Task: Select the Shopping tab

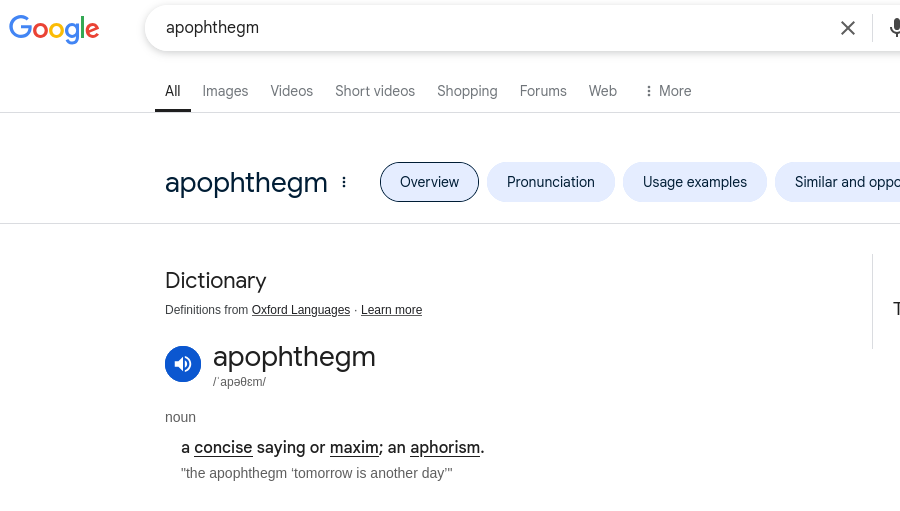Action: [x=467, y=91]
